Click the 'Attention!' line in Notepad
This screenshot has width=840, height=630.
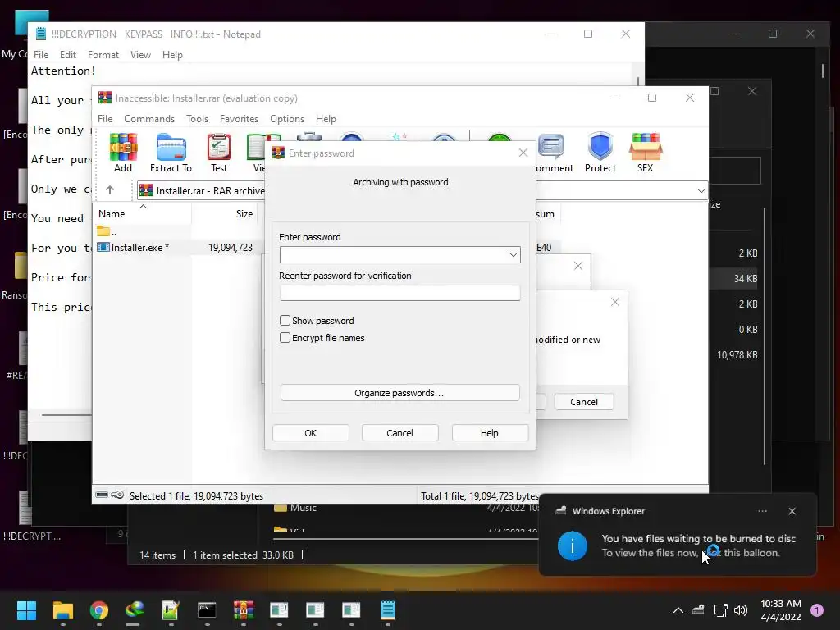click(63, 71)
